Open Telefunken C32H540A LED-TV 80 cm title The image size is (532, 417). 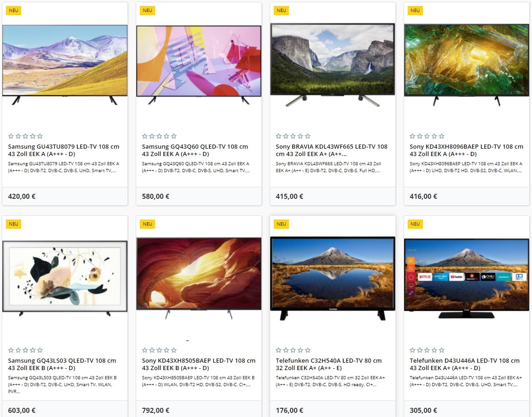pyautogui.click(x=329, y=364)
